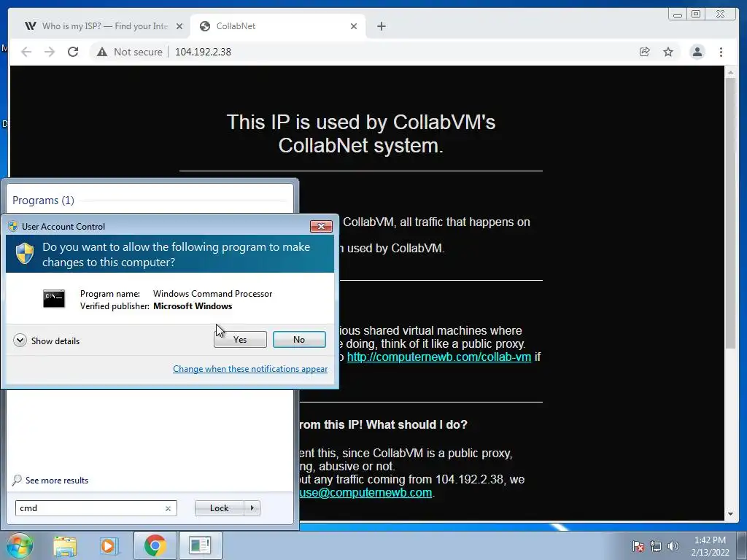The width and height of the screenshot is (747, 560).
Task: Share this page icon
Action: coord(645,52)
